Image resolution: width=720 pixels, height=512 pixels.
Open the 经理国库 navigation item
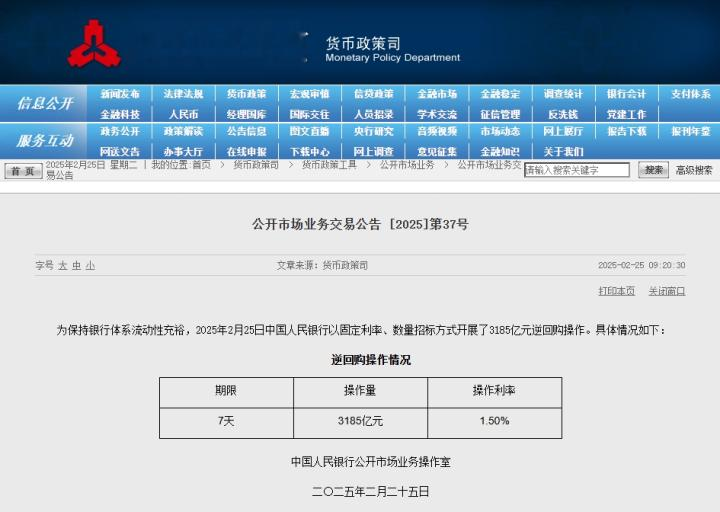coord(247,114)
